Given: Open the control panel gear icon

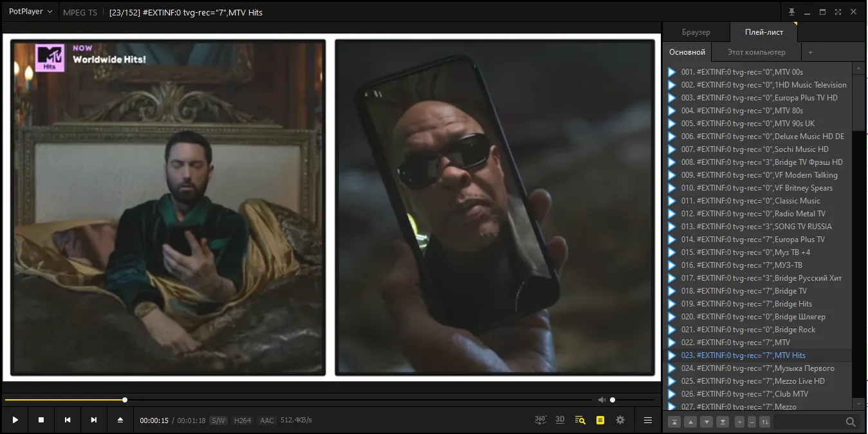Looking at the screenshot, I should point(620,420).
